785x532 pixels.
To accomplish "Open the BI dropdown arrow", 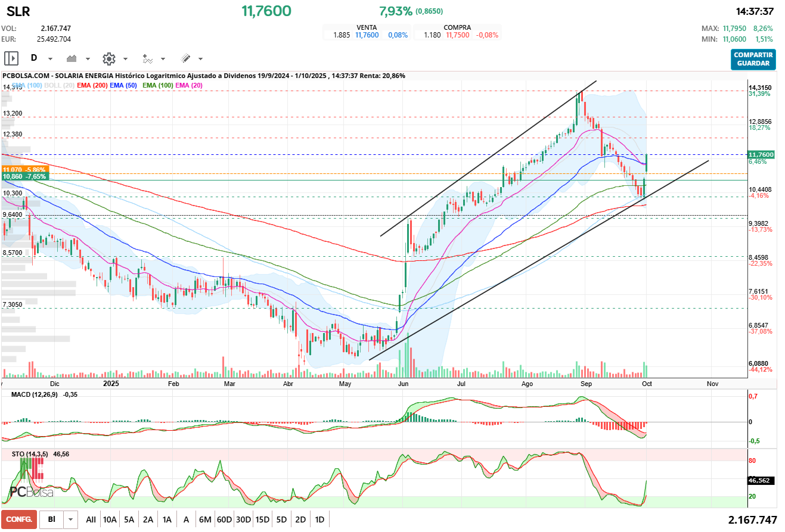I will pyautogui.click(x=71, y=519).
